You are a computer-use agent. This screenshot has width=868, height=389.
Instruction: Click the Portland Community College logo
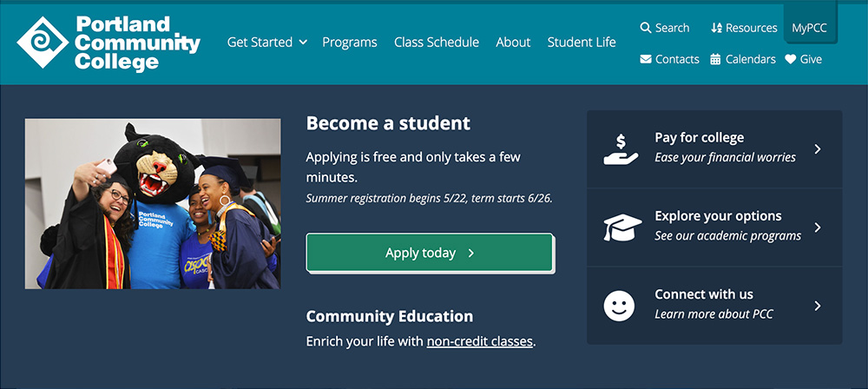(x=108, y=43)
